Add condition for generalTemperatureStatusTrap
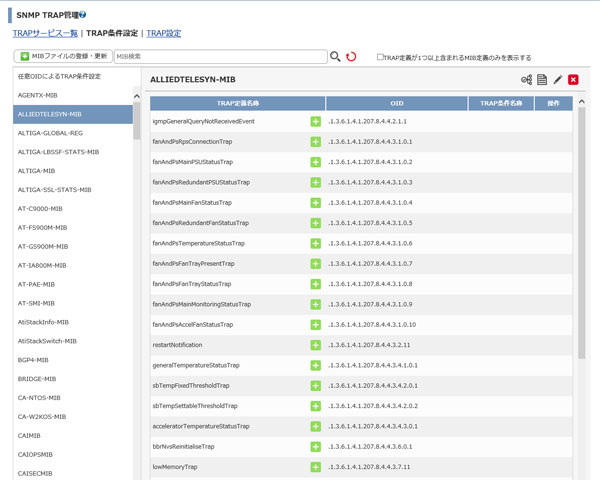Screen dimensions: 600x480 click(x=316, y=366)
